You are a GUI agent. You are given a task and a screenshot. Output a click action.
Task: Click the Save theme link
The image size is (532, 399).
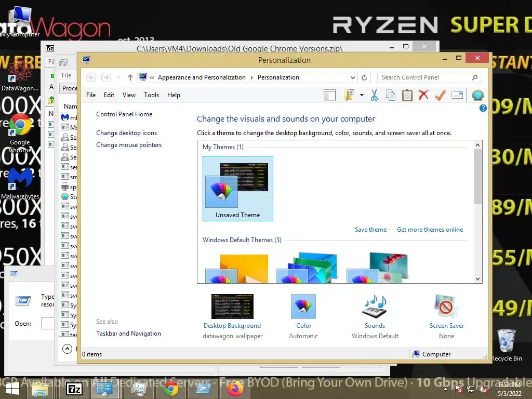click(371, 230)
